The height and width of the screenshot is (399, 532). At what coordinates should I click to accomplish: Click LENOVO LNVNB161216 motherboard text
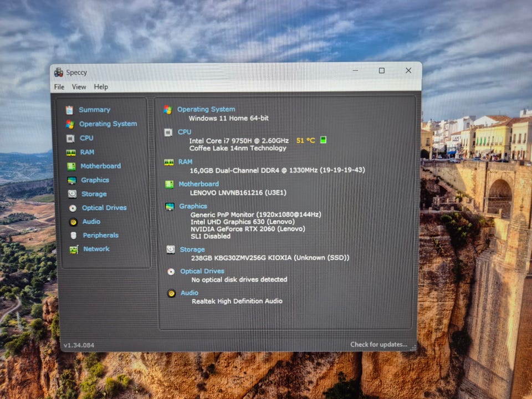[x=238, y=193]
